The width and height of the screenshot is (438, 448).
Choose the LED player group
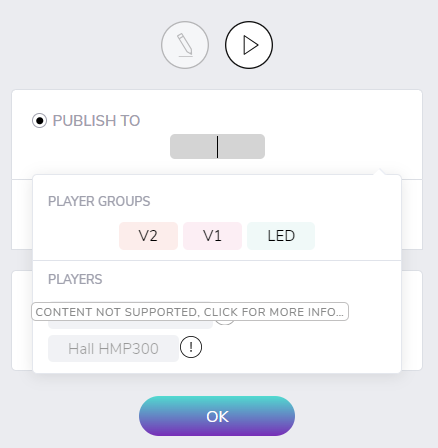(x=281, y=236)
